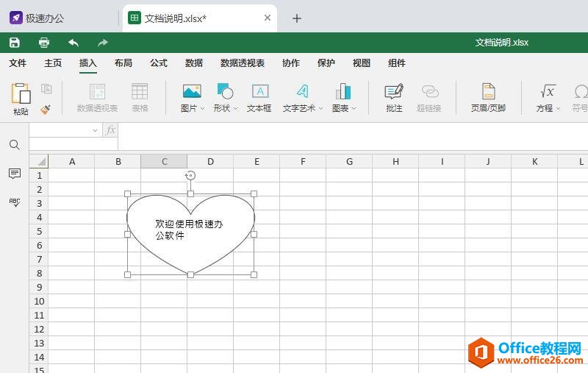
Task: Open the 协作 (Collaboration) tab
Action: pos(291,63)
